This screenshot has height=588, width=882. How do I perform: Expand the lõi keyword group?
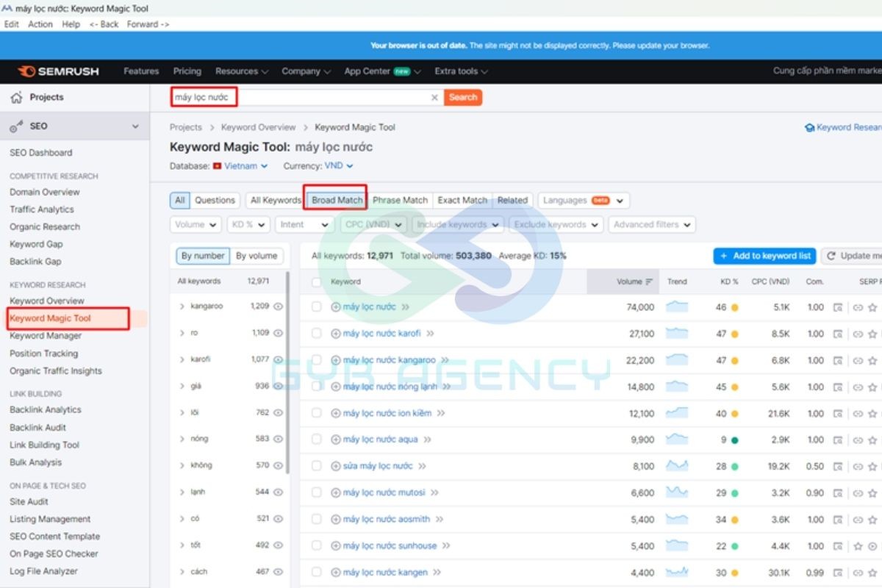[182, 412]
